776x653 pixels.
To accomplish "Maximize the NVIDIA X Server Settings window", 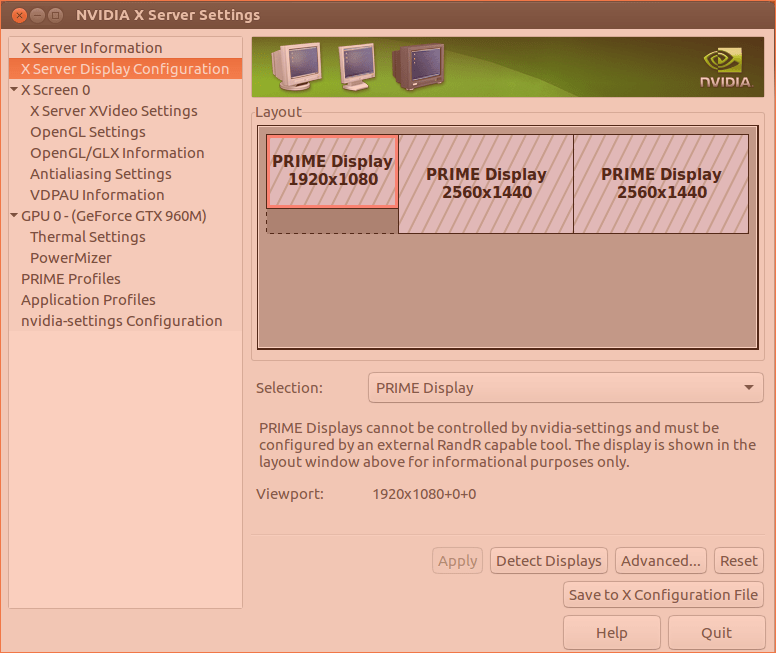I will point(55,15).
